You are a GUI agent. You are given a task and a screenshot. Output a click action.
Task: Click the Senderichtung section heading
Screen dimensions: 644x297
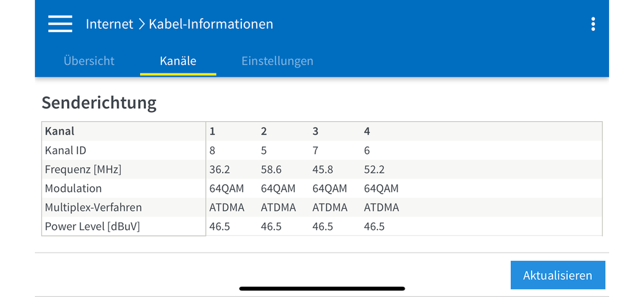pos(99,102)
